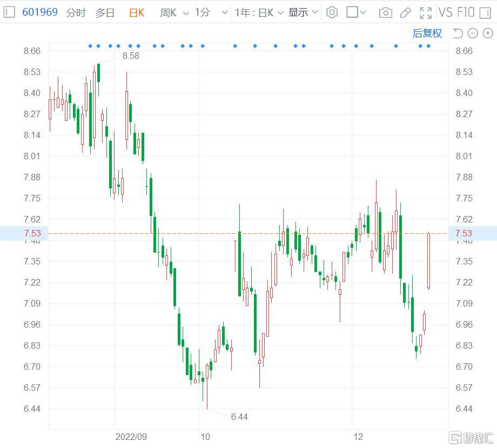Image resolution: width=497 pixels, height=448 pixels.
Task: Enter fullscreen chart mode
Action: point(425,12)
